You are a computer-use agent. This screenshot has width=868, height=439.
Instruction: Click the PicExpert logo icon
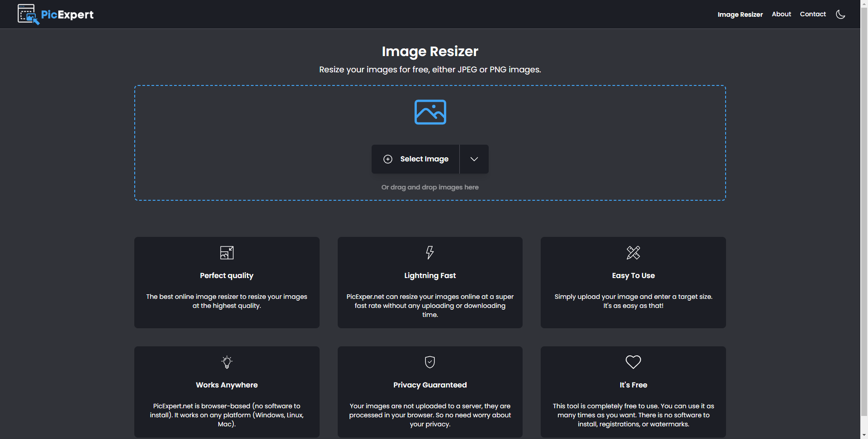[28, 14]
